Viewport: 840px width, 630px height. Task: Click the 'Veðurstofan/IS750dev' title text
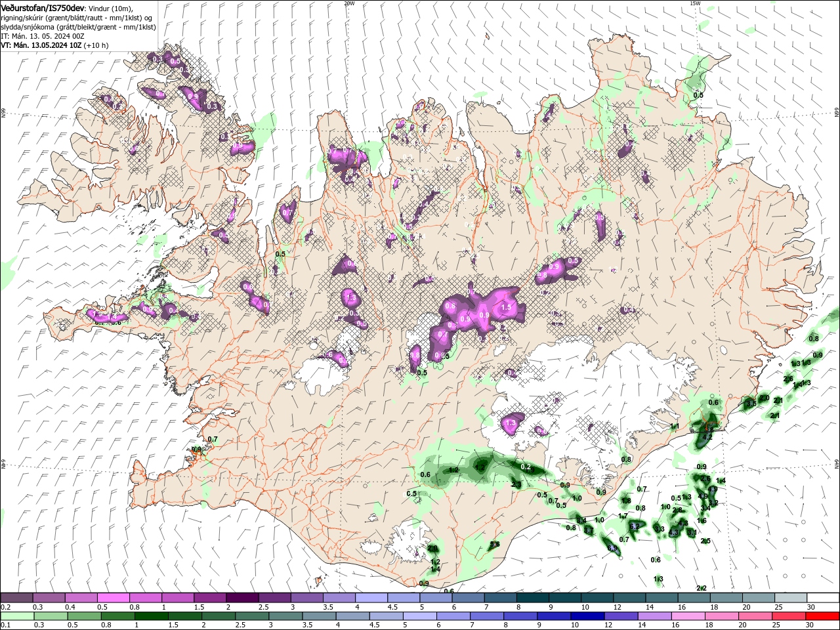click(x=43, y=7)
